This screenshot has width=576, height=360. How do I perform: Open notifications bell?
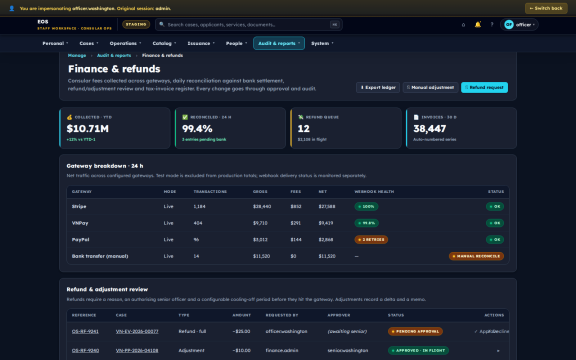(x=478, y=25)
